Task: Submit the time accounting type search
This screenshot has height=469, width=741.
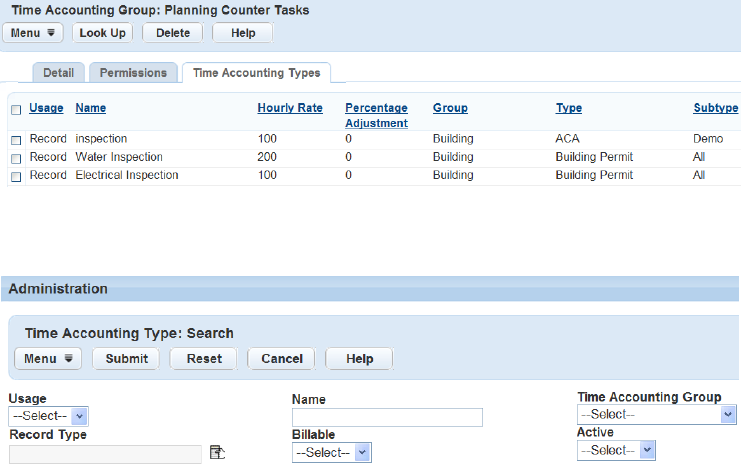Action: point(126,359)
